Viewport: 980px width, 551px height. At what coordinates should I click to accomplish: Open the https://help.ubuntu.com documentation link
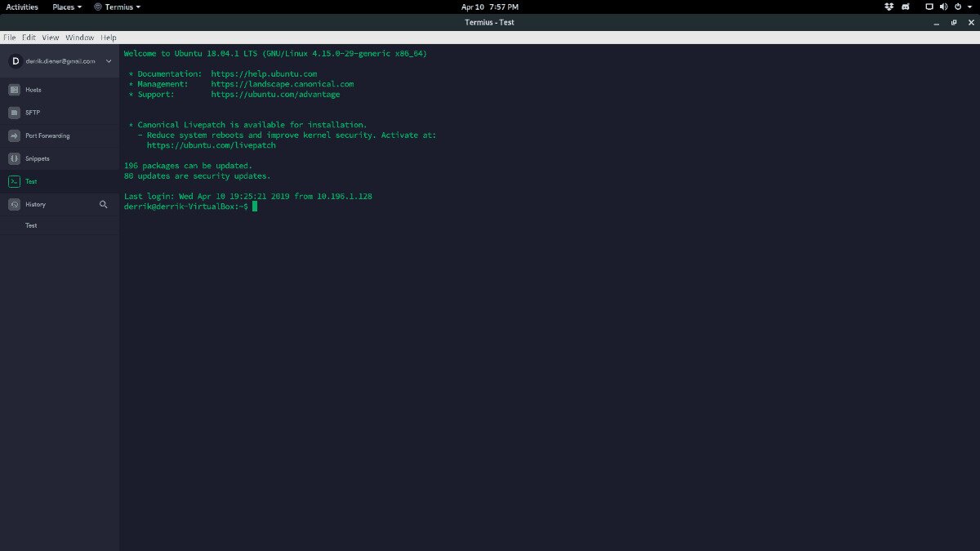click(x=264, y=73)
